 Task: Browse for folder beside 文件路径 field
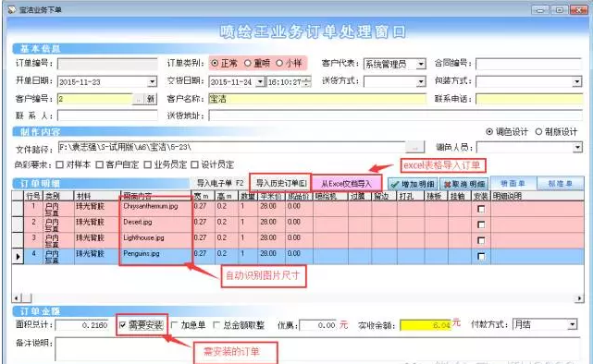414,147
